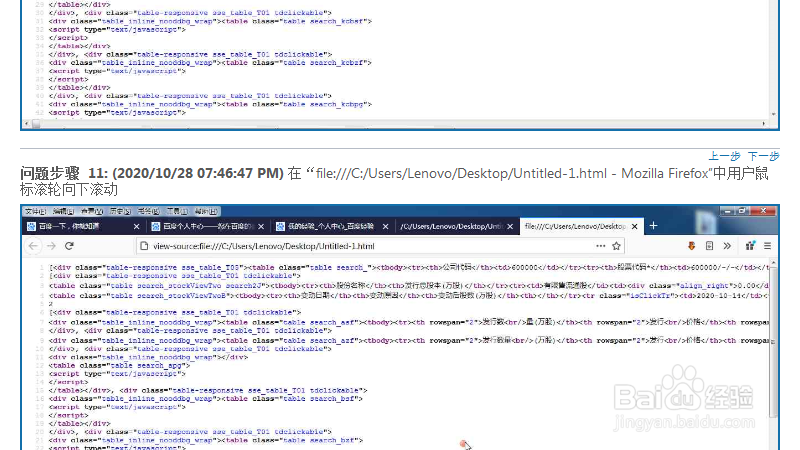Screen dimensions: 800x450
Task: Expand the toolbar overflow chevron menu
Action: [727, 246]
